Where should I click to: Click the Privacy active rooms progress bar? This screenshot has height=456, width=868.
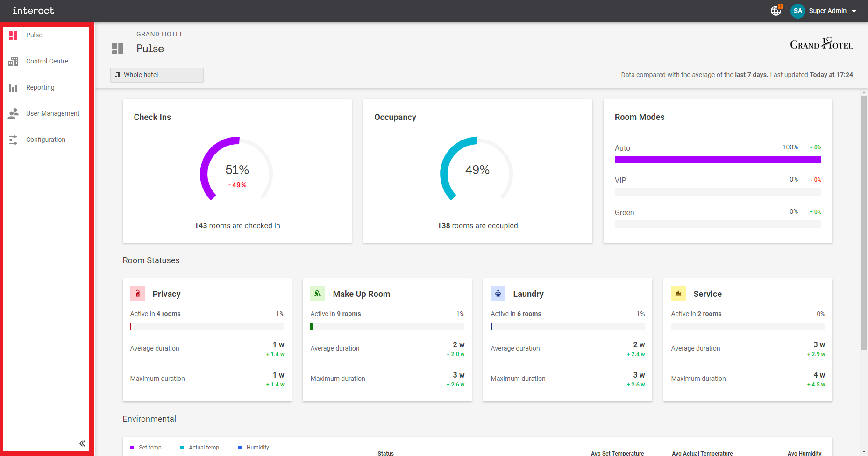point(207,326)
